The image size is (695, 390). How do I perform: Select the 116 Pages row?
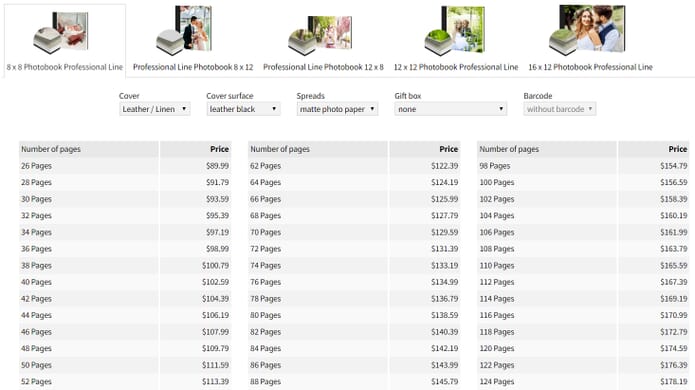[x=583, y=315]
